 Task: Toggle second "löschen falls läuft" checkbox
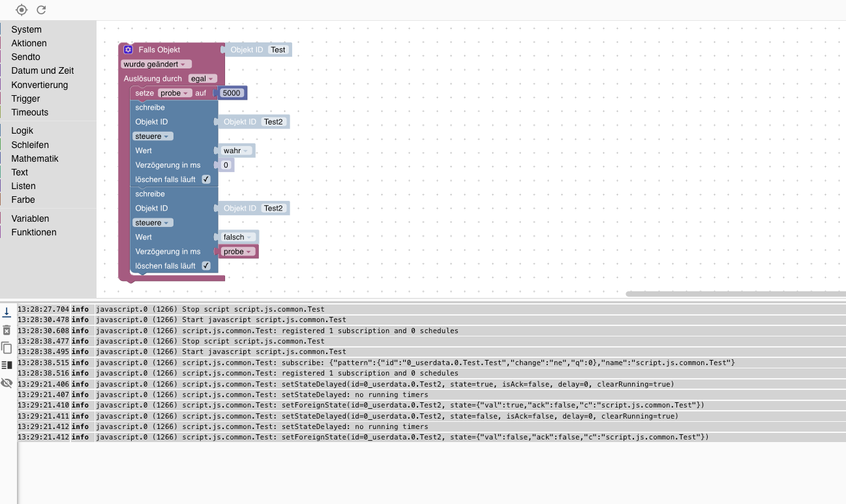pos(206,266)
